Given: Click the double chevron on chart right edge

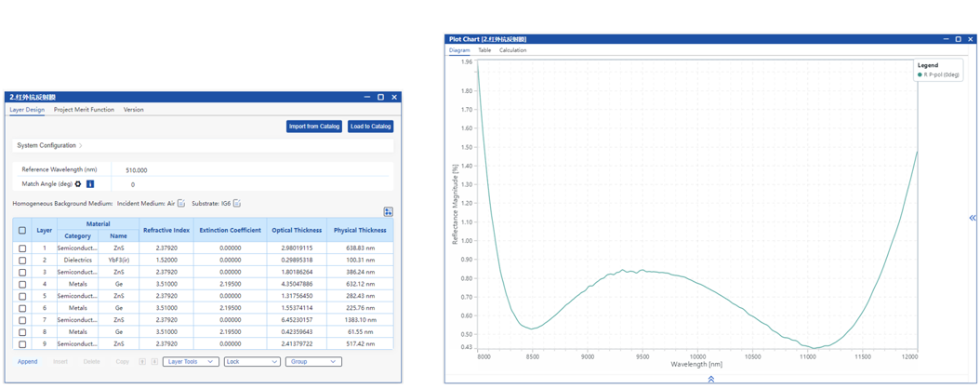Looking at the screenshot, I should [972, 218].
